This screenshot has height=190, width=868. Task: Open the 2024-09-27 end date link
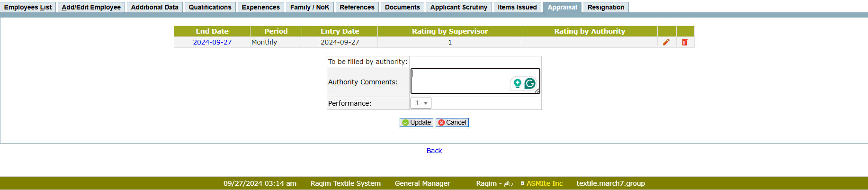tap(212, 42)
